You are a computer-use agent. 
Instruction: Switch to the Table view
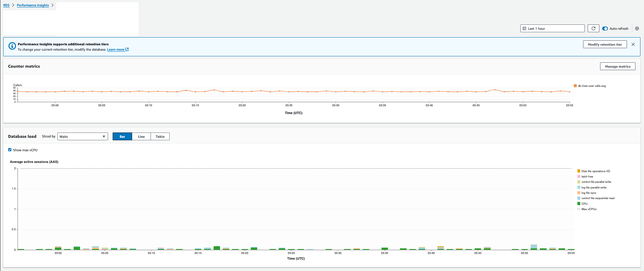160,137
